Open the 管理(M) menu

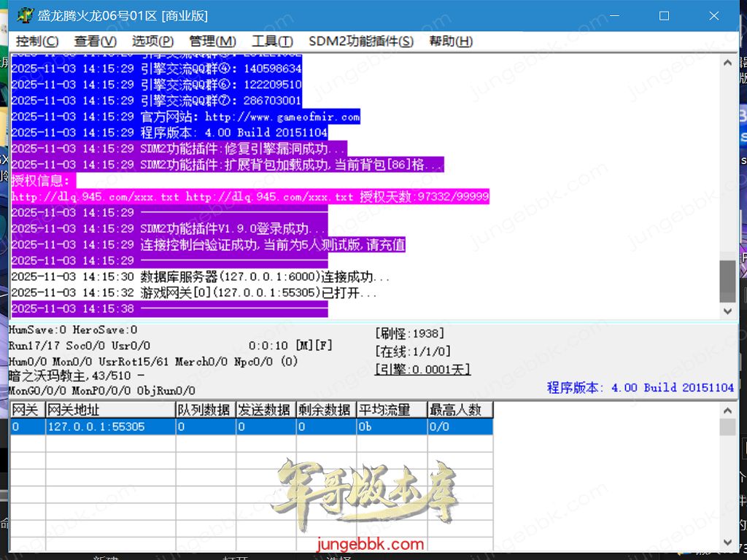pos(212,42)
